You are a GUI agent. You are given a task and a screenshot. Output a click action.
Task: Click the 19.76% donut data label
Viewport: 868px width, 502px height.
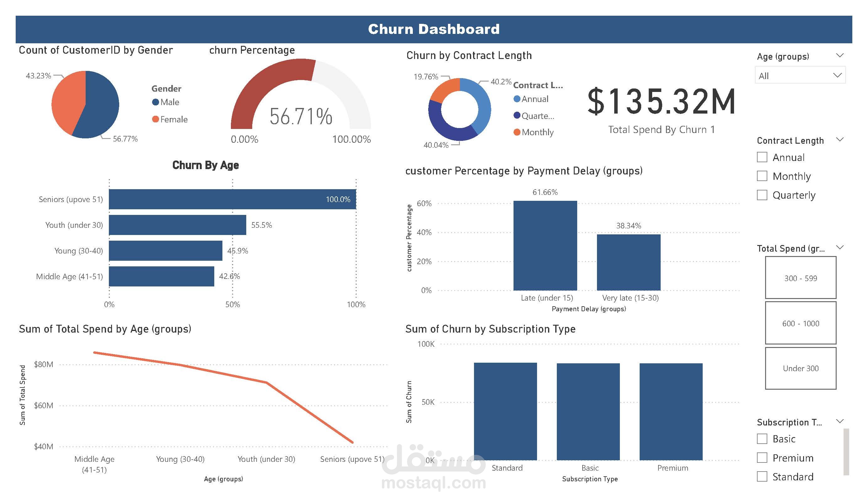(x=426, y=77)
